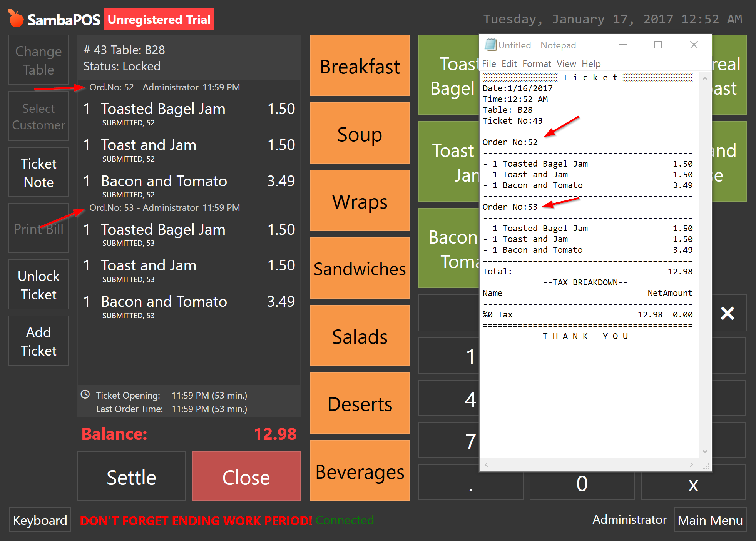Image resolution: width=756 pixels, height=541 pixels.
Task: Open the on-screen Keyboard
Action: (40, 520)
